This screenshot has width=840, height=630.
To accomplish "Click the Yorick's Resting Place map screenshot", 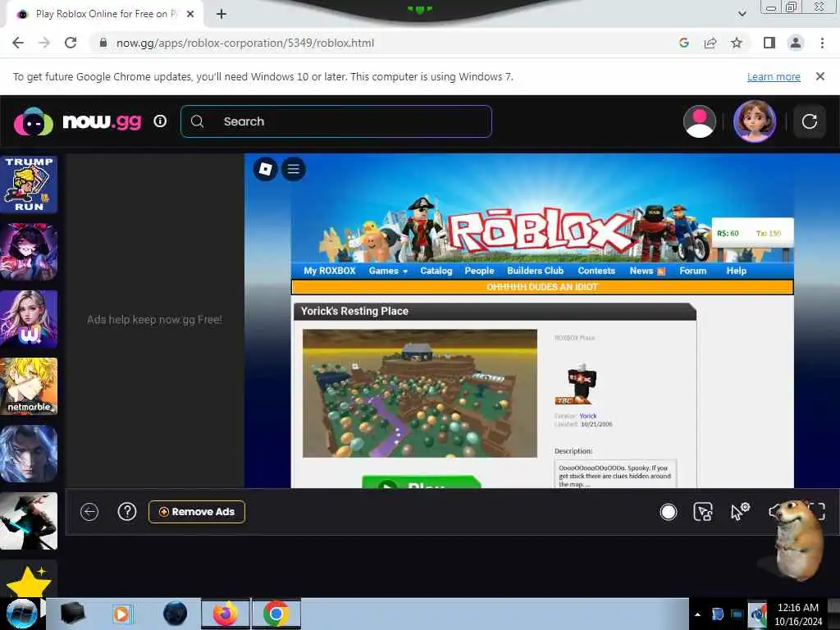I will click(x=419, y=393).
